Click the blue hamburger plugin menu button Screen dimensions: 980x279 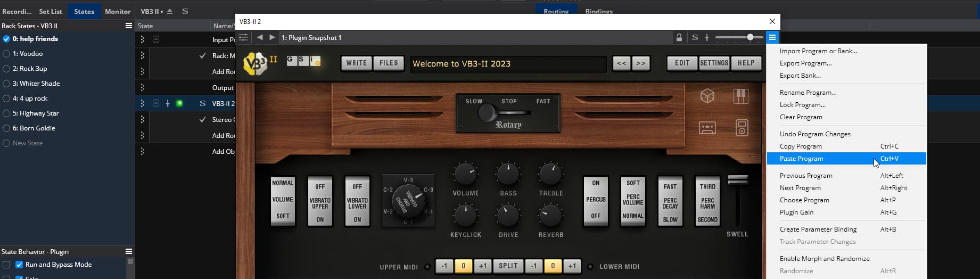772,37
